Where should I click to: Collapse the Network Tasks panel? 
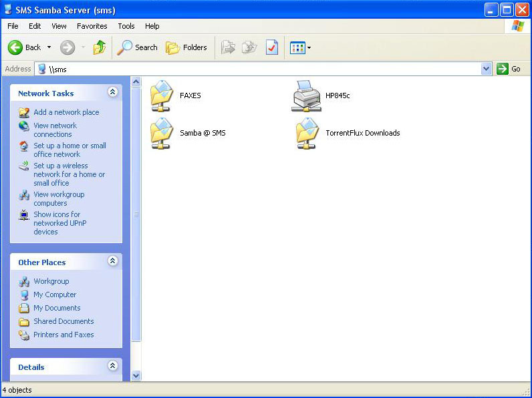(113, 92)
